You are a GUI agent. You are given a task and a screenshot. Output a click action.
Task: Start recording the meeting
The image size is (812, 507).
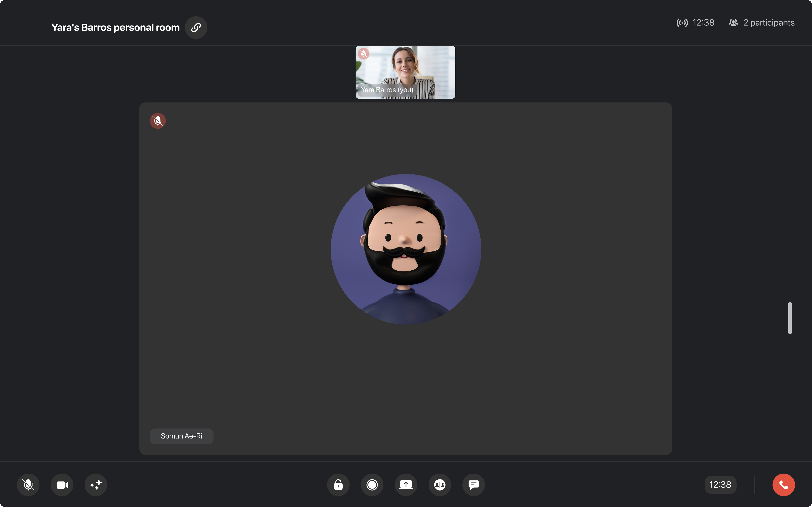[372, 485]
